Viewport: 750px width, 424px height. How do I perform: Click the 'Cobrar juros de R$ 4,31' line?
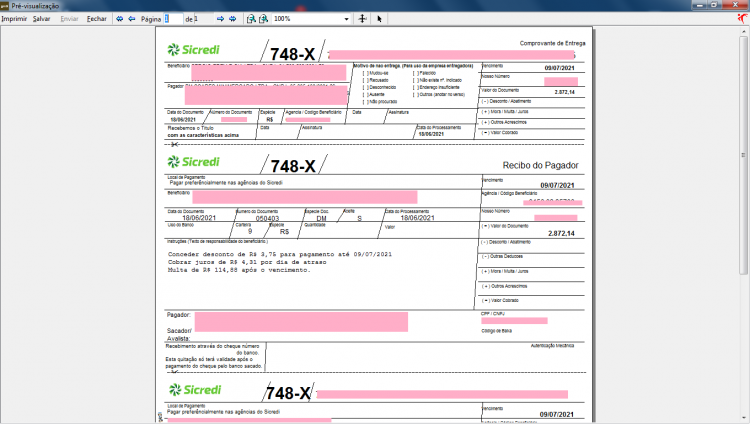247,262
